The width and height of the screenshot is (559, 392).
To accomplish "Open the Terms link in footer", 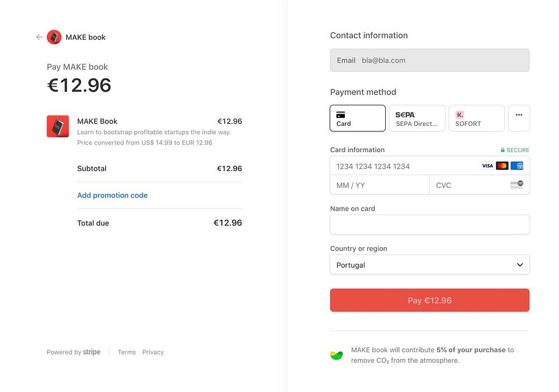I will click(127, 352).
